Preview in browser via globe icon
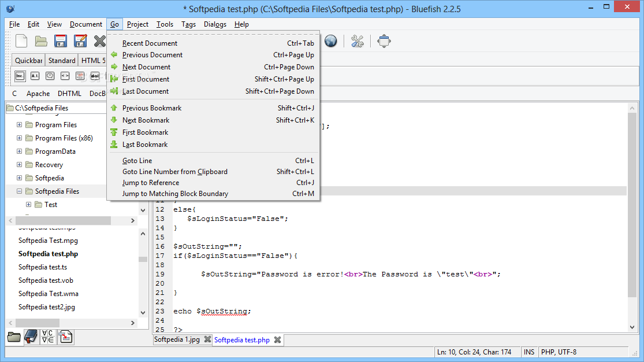 pyautogui.click(x=330, y=41)
